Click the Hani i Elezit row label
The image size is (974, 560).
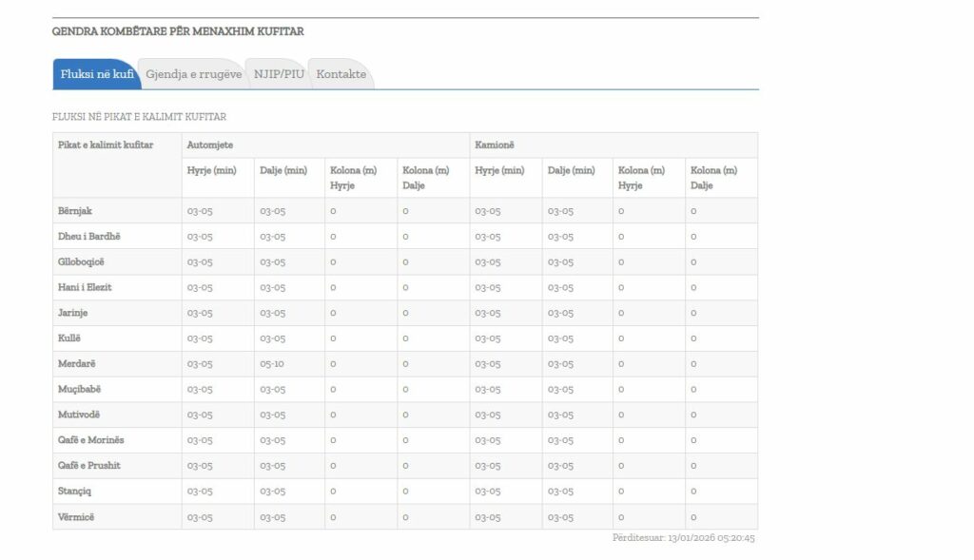pyautogui.click(x=86, y=287)
